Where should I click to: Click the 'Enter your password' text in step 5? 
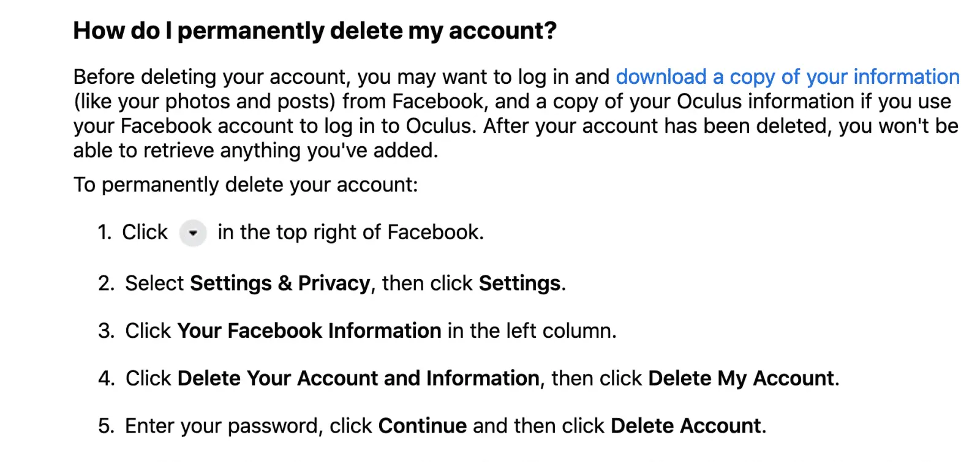(x=224, y=426)
